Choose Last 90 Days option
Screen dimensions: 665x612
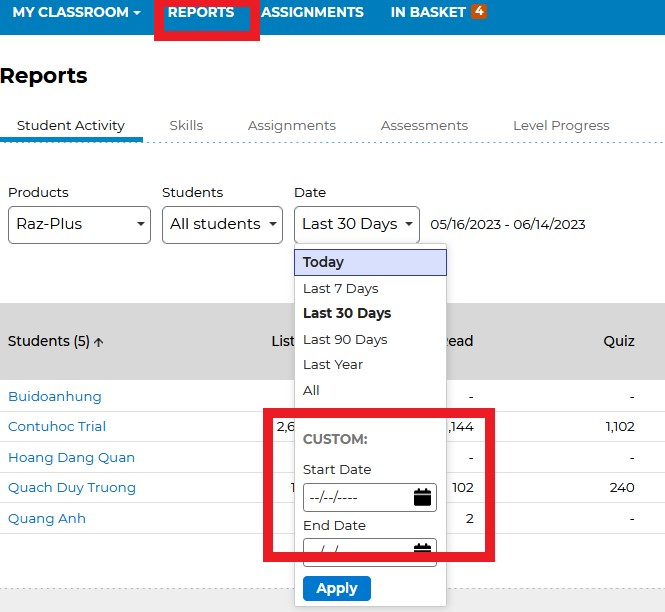click(345, 339)
